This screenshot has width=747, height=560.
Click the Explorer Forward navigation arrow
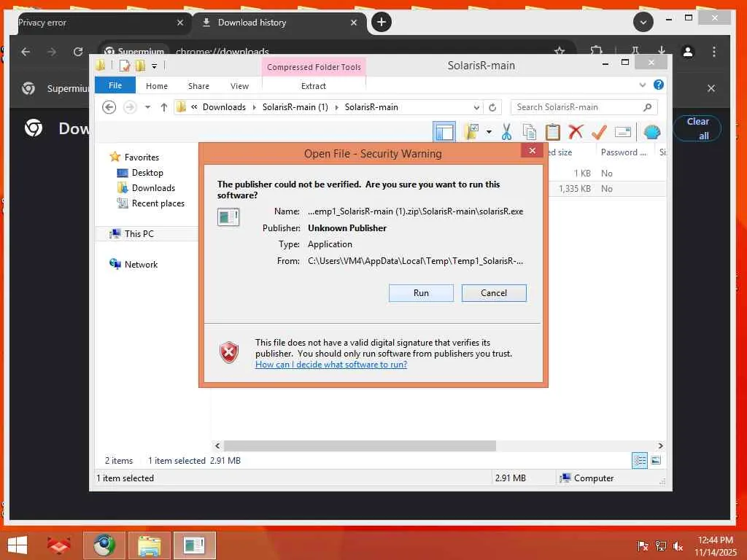(130, 107)
